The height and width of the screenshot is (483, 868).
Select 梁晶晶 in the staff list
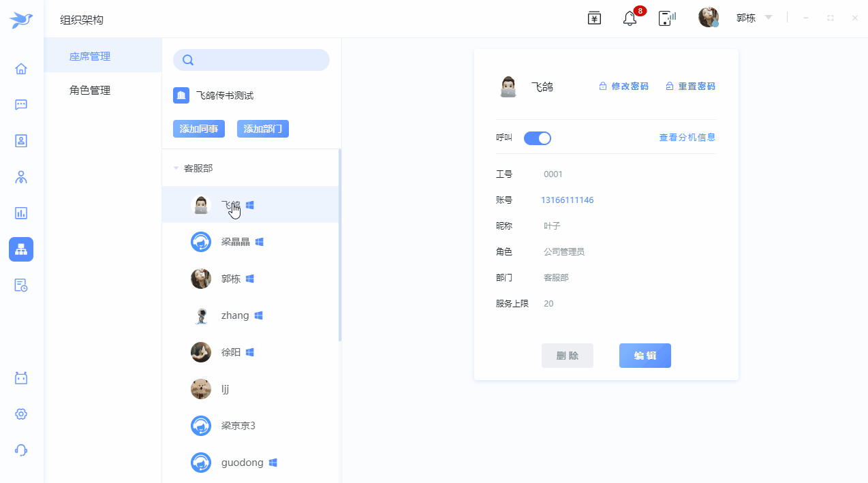[235, 242]
